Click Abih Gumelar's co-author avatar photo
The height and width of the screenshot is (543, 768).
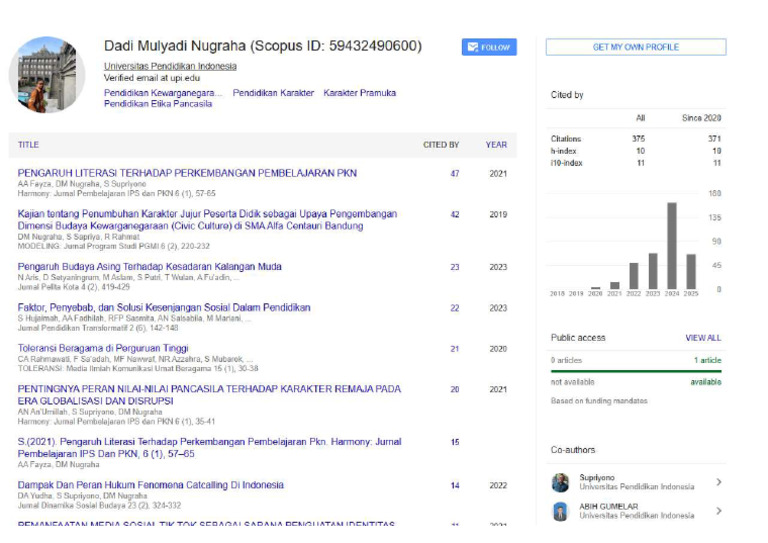click(560, 511)
